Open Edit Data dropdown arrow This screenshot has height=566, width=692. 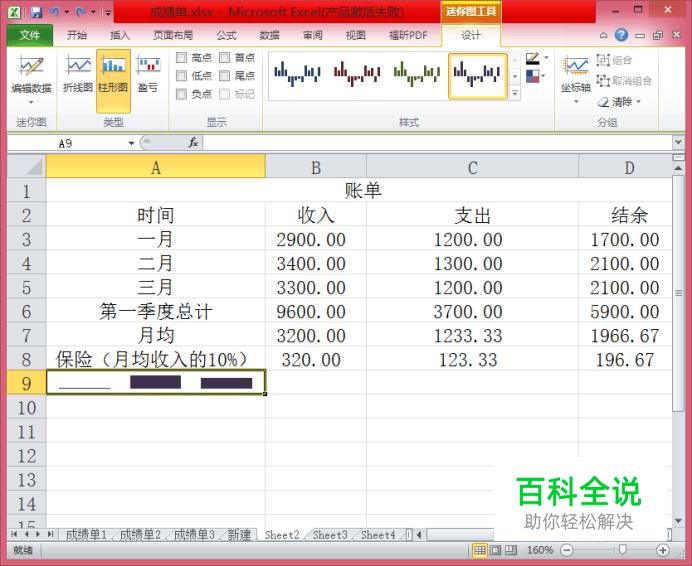[x=31, y=102]
